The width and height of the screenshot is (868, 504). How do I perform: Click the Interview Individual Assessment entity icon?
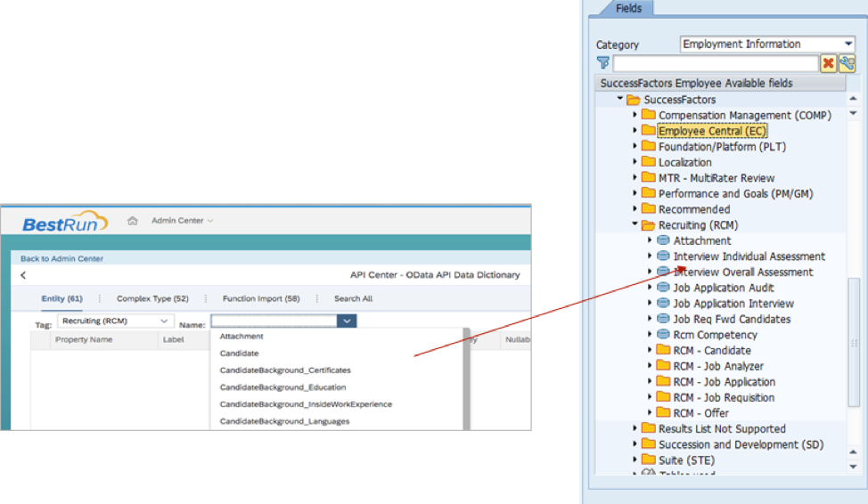[663, 256]
